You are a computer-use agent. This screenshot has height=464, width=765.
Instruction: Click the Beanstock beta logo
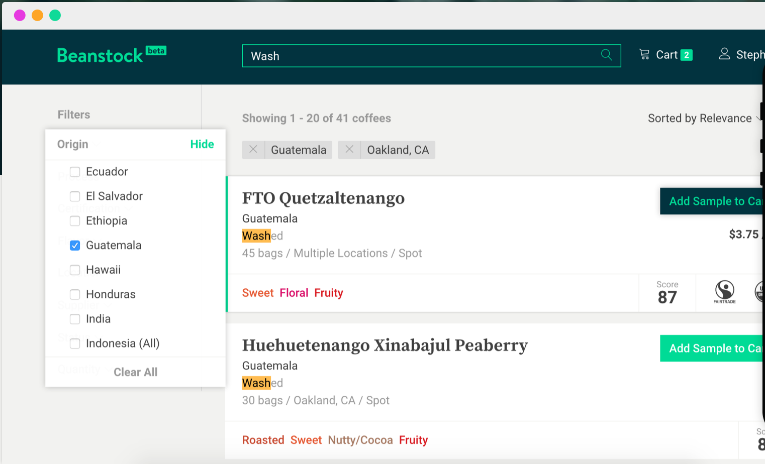coord(112,55)
